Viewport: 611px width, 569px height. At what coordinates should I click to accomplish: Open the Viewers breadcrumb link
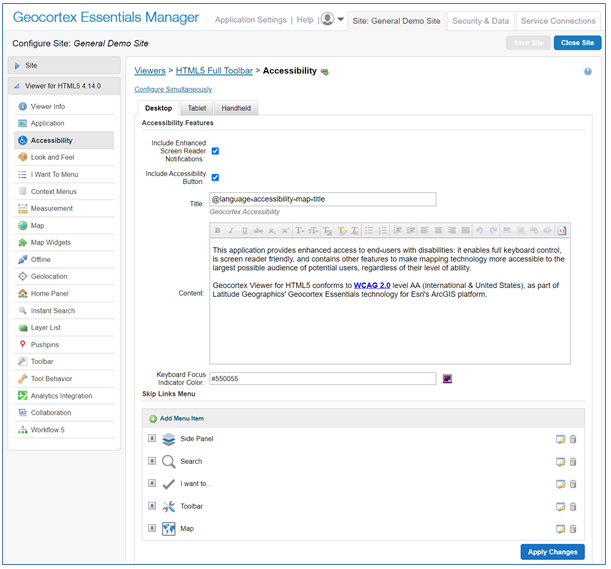point(150,71)
